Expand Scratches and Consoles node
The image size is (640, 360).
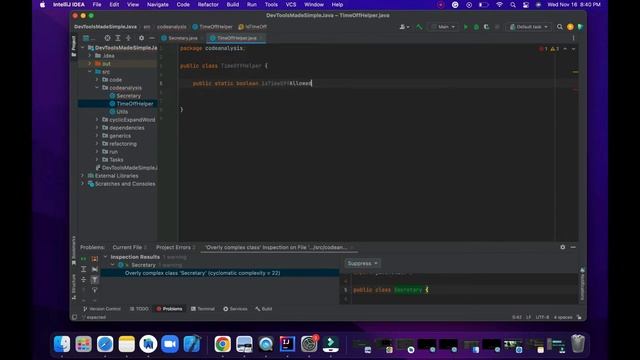click(82, 184)
